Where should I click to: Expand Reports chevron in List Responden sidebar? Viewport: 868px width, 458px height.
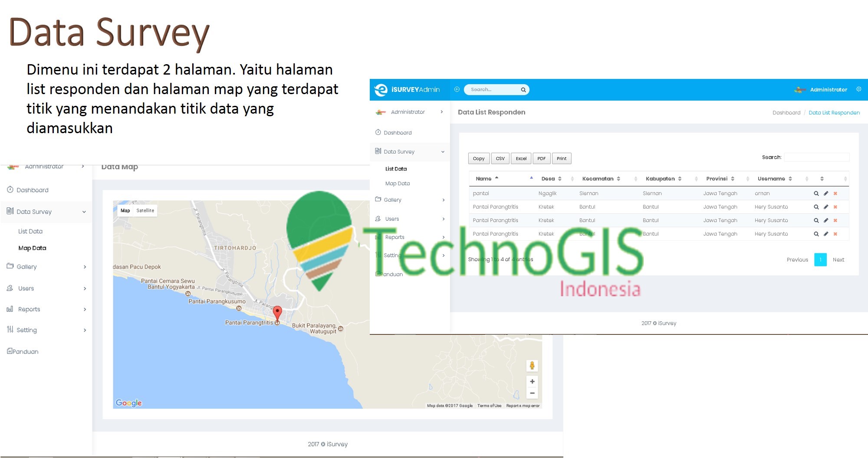point(443,237)
